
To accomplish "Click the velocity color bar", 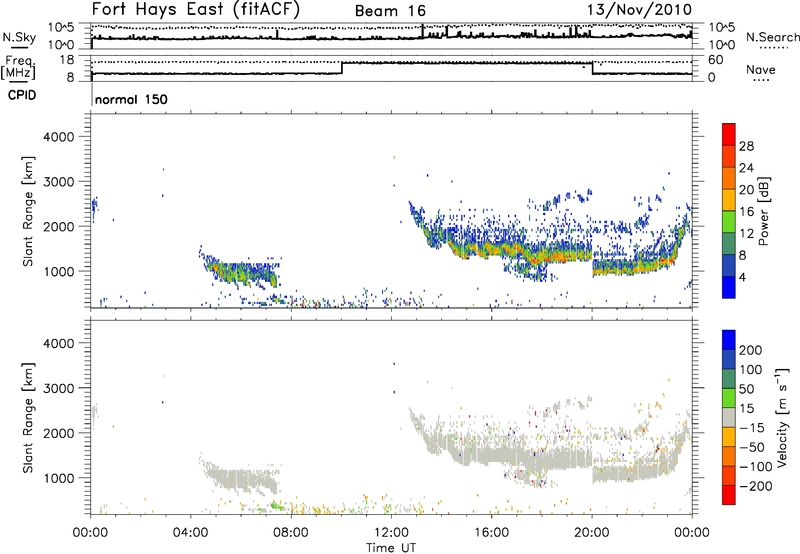I will (729, 417).
